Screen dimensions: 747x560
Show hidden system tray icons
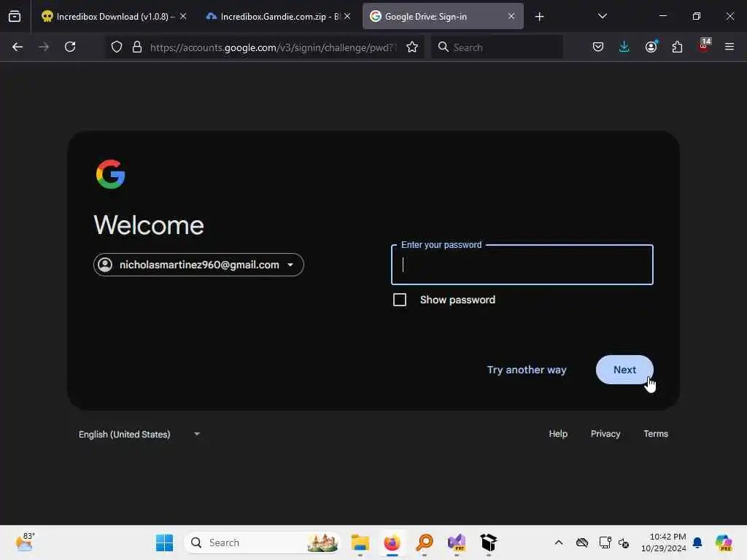pos(559,542)
